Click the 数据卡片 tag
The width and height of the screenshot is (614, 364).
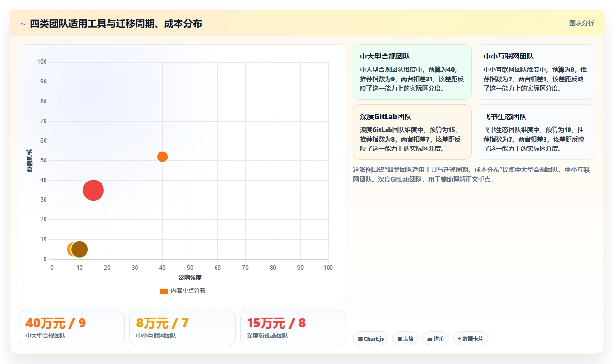click(x=470, y=339)
